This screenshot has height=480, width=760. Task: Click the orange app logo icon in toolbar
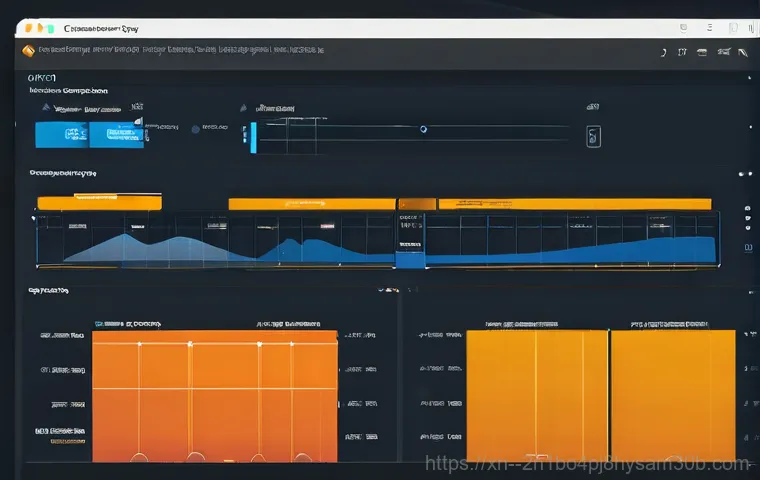pyautogui.click(x=28, y=49)
